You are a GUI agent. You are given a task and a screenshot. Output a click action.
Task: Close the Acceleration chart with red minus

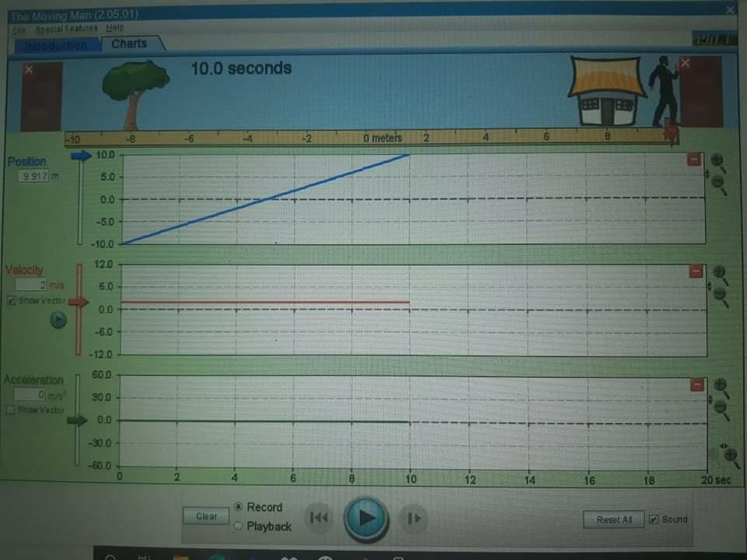tap(696, 384)
